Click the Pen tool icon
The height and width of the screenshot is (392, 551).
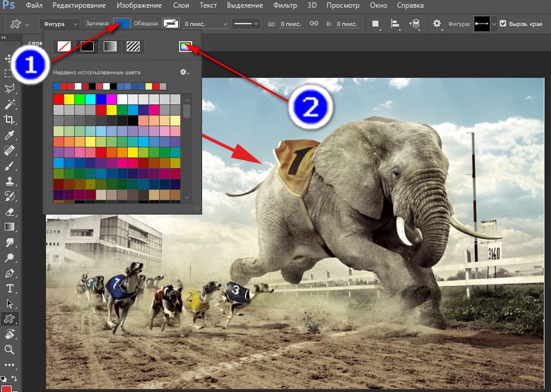pos(9,273)
